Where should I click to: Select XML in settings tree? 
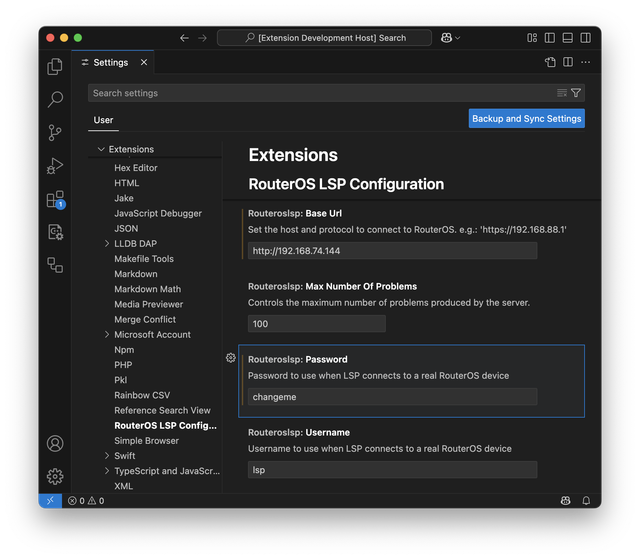click(123, 486)
